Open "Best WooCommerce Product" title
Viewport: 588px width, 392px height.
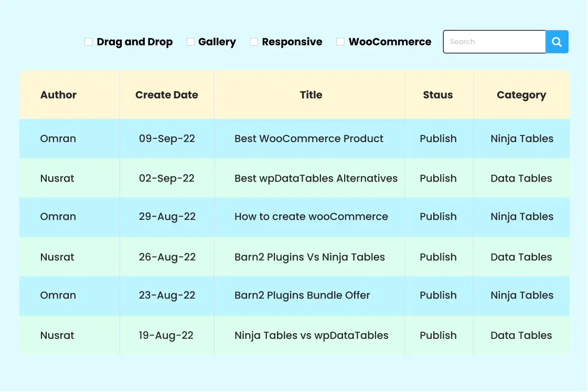309,139
